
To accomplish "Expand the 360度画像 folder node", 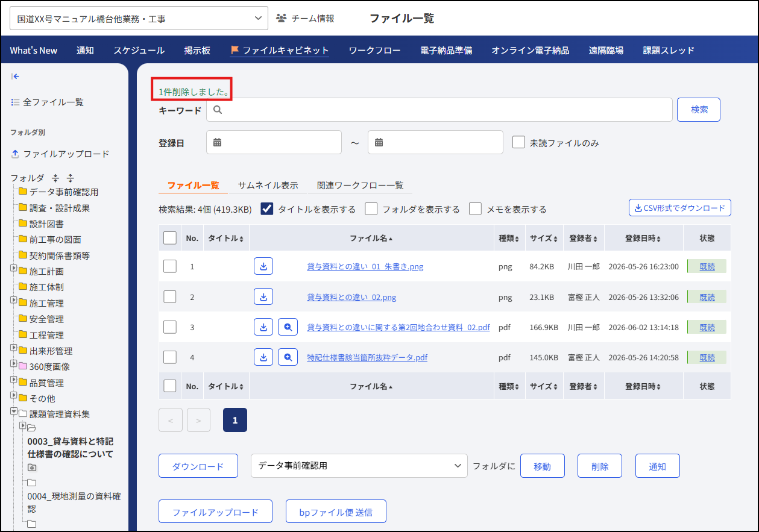I will point(14,363).
